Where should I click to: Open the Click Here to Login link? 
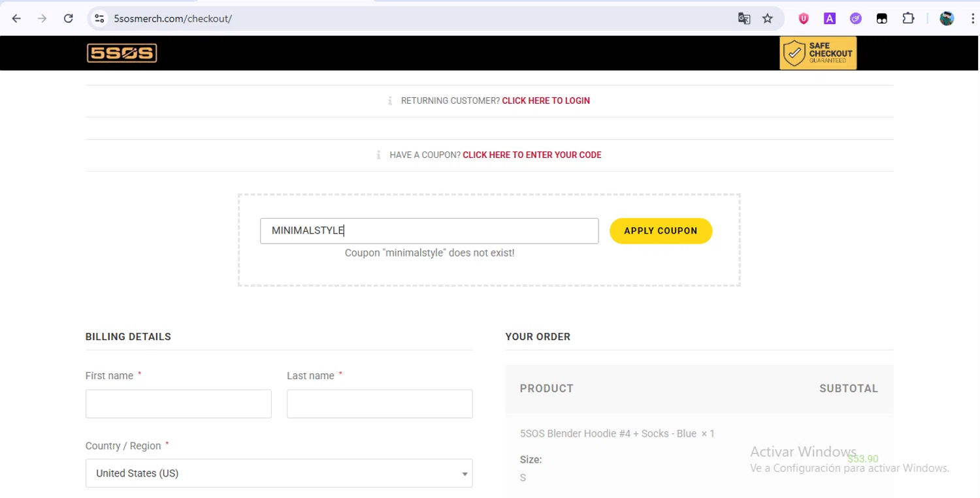point(546,101)
